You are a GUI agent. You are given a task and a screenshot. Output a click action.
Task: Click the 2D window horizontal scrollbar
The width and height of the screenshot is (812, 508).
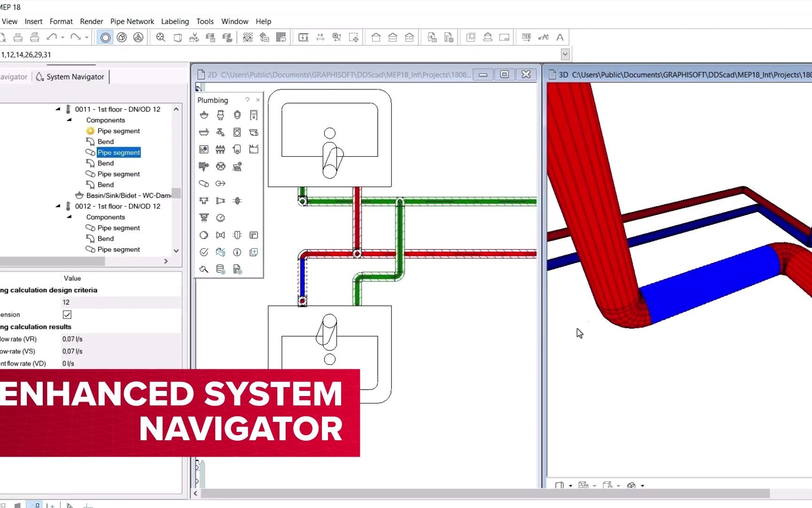pyautogui.click(x=485, y=493)
